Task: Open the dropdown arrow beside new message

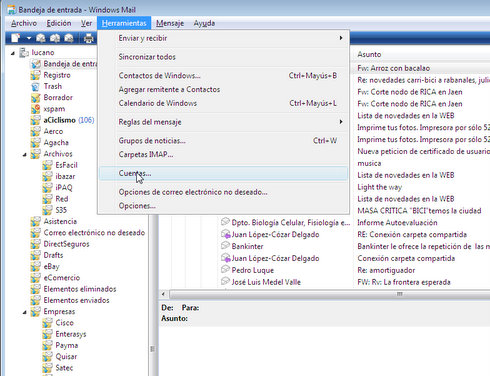Action: click(x=29, y=38)
